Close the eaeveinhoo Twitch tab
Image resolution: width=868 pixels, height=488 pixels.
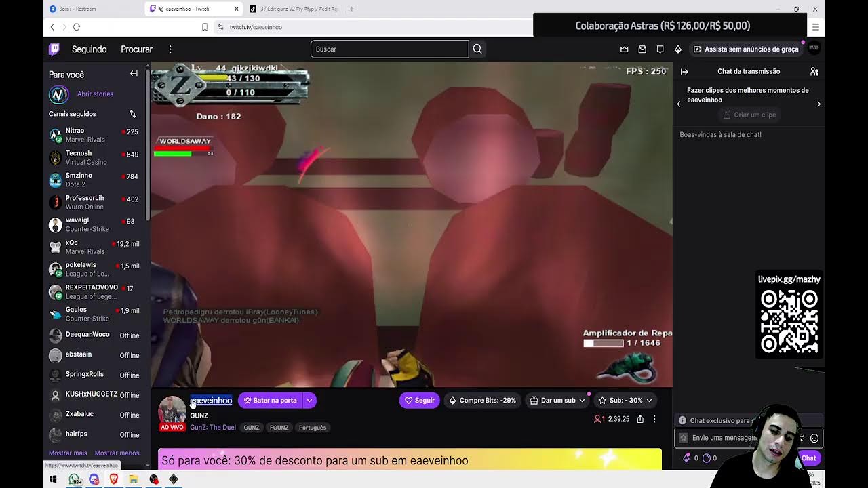237,9
